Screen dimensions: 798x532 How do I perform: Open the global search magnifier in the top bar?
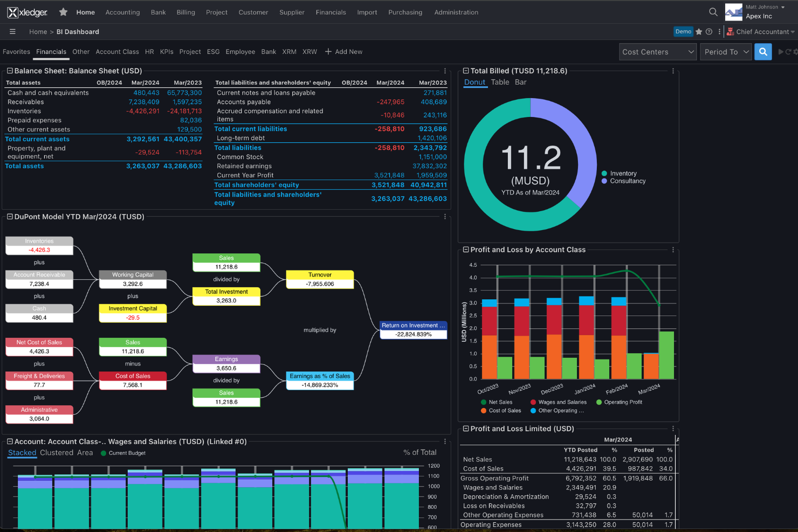click(x=713, y=11)
